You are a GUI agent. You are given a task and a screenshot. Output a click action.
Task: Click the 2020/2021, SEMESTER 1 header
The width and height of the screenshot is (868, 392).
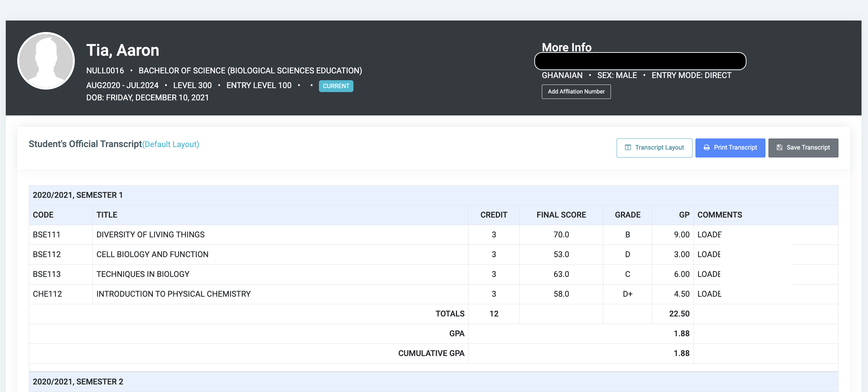tap(78, 195)
